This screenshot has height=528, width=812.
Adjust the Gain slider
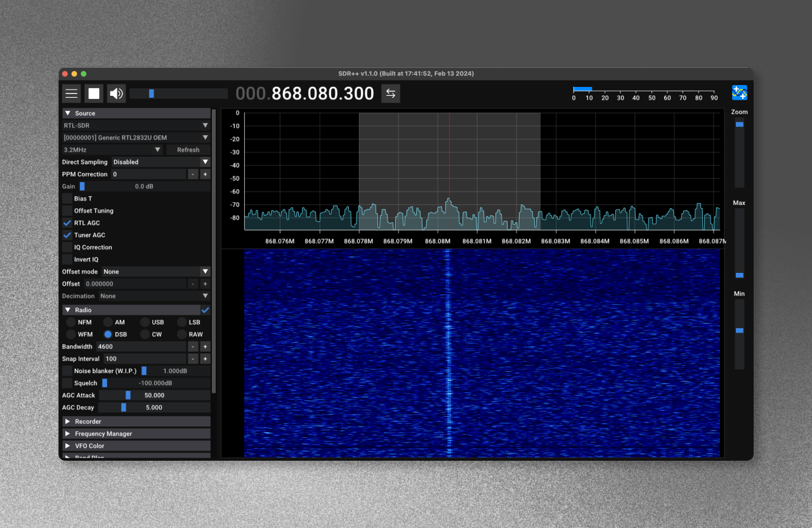[x=144, y=187]
